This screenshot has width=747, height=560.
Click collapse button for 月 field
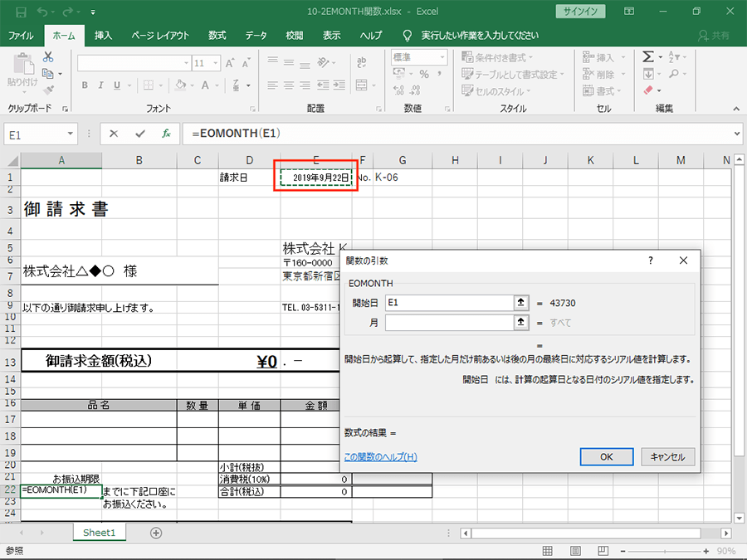(x=521, y=322)
